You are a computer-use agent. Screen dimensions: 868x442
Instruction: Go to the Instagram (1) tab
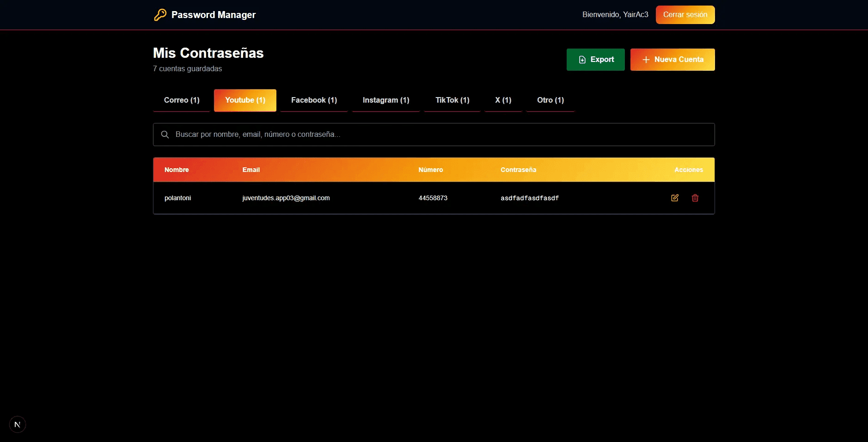pos(386,100)
